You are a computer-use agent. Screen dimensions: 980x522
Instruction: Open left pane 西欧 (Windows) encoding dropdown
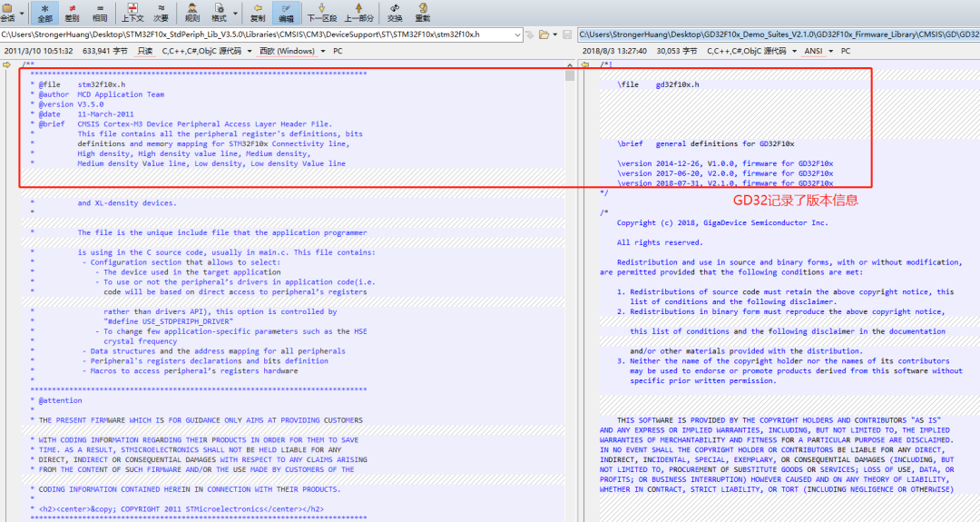(292, 51)
